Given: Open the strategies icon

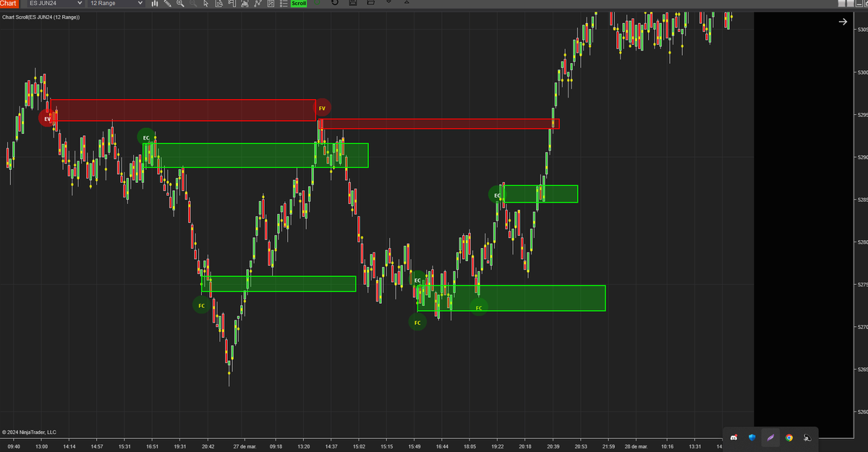Looking at the screenshot, I should (x=258, y=4).
